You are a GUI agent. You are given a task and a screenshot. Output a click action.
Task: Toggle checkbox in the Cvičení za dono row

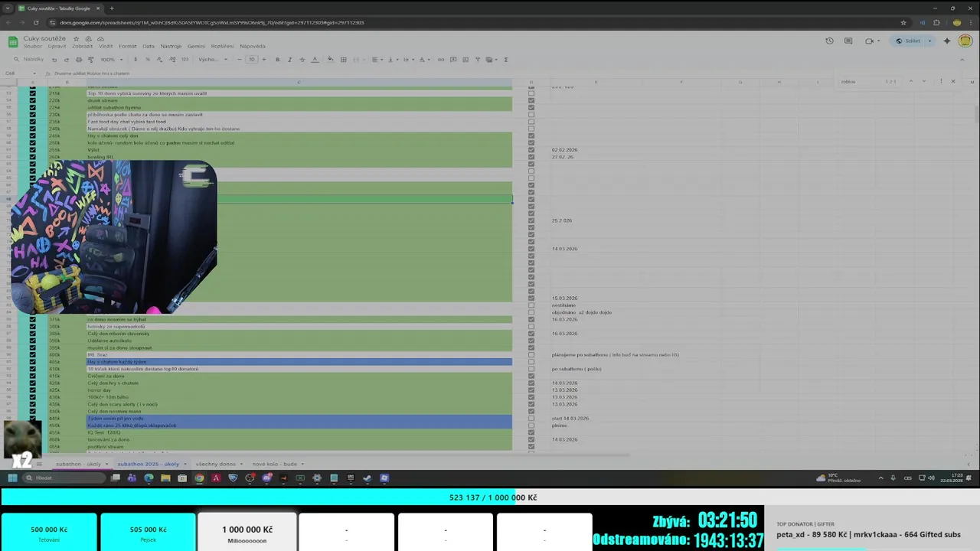531,376
